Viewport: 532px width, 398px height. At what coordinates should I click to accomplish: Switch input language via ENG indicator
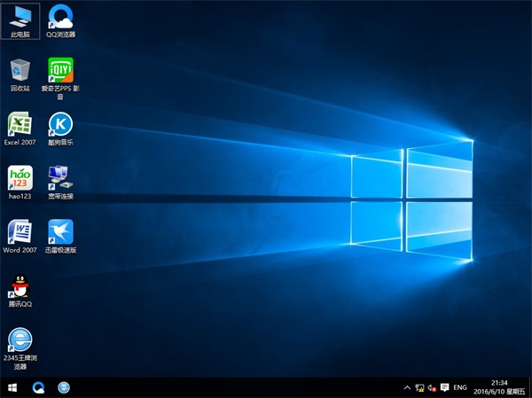point(460,387)
